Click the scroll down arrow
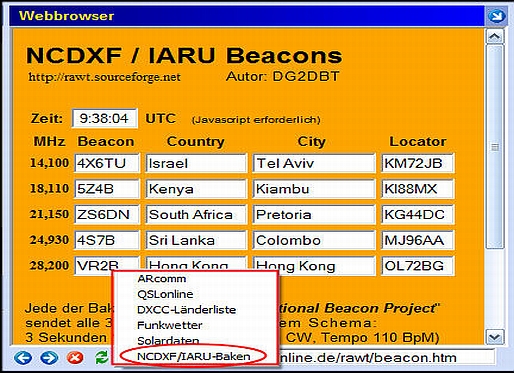 coord(495,337)
